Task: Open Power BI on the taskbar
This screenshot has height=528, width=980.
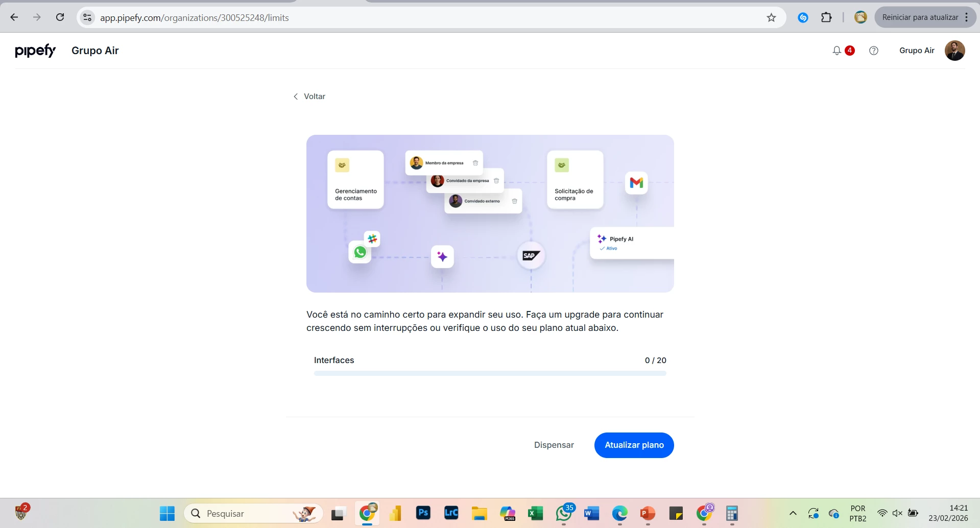Action: pos(395,513)
